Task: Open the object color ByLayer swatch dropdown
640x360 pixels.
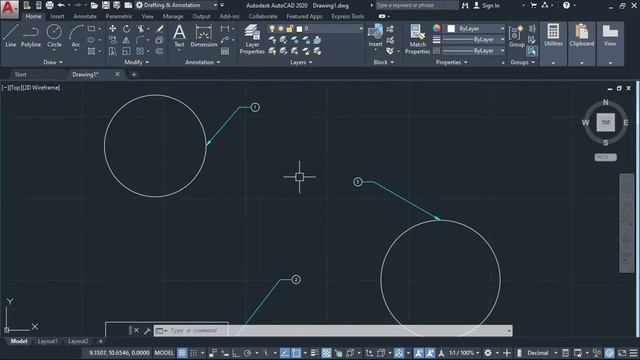Action: pos(475,29)
